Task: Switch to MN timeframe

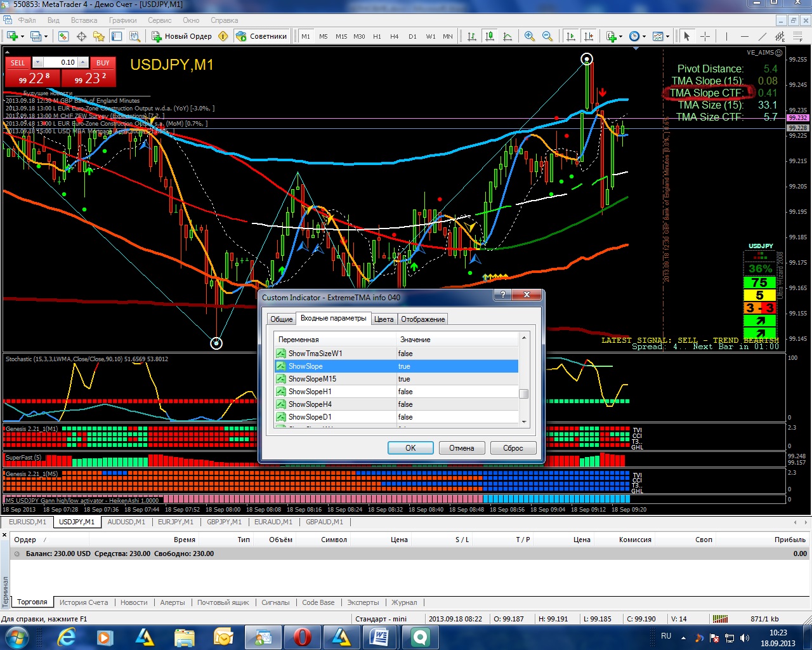Action: (x=448, y=36)
